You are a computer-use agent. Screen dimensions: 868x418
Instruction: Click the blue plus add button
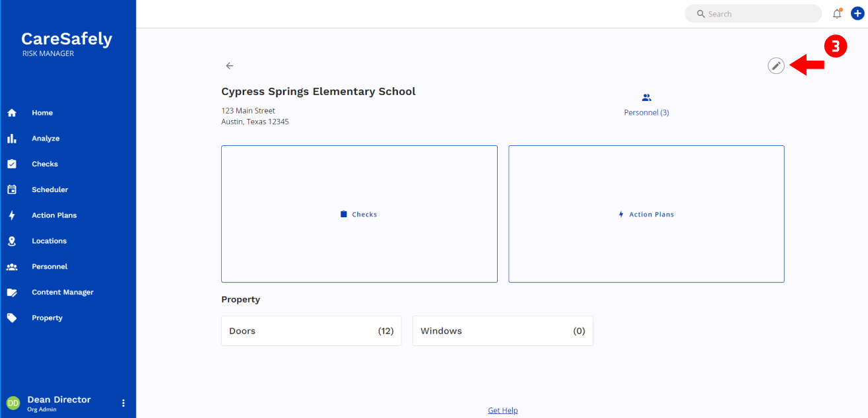(857, 14)
